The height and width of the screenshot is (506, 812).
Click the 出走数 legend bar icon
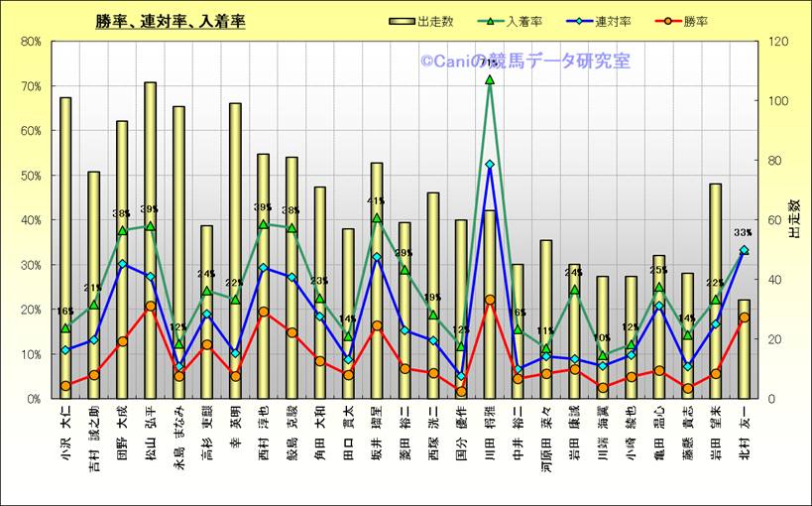pyautogui.click(x=402, y=21)
